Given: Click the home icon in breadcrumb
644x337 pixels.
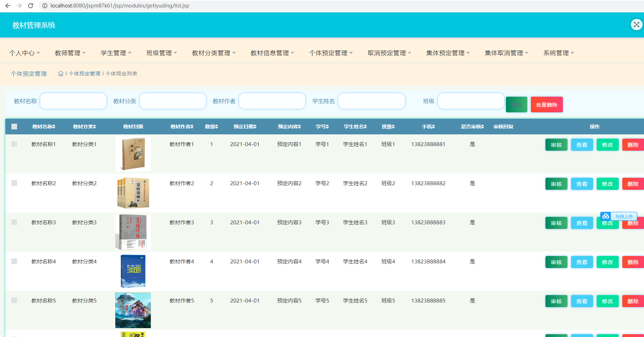Looking at the screenshot, I should click(61, 74).
